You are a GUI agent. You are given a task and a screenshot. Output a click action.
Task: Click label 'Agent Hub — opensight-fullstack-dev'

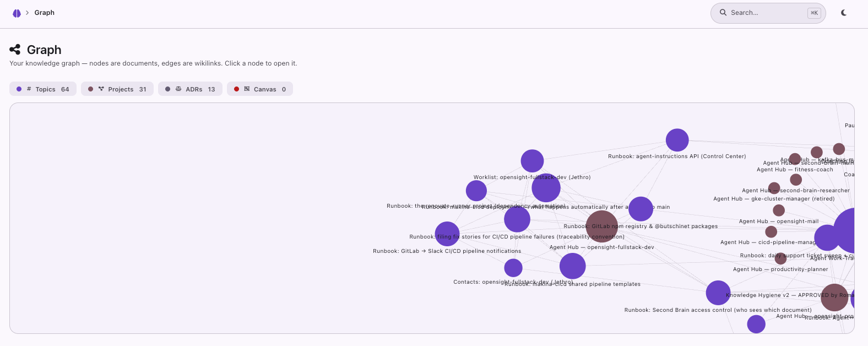tap(601, 247)
